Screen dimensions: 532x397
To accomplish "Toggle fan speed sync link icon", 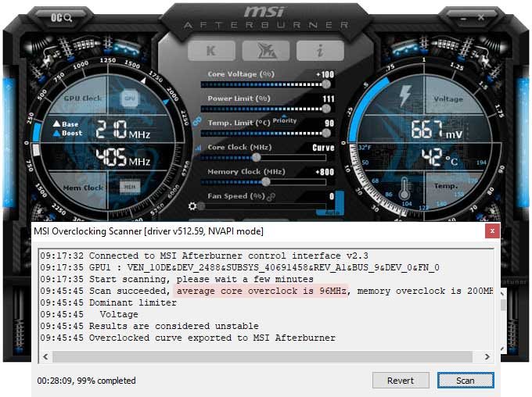I will click(271, 197).
